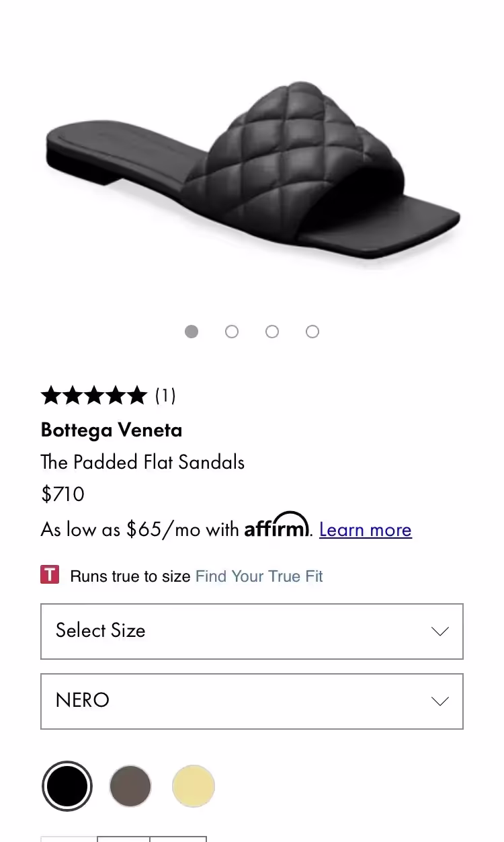
Task: View the review count (1)
Action: [165, 395]
